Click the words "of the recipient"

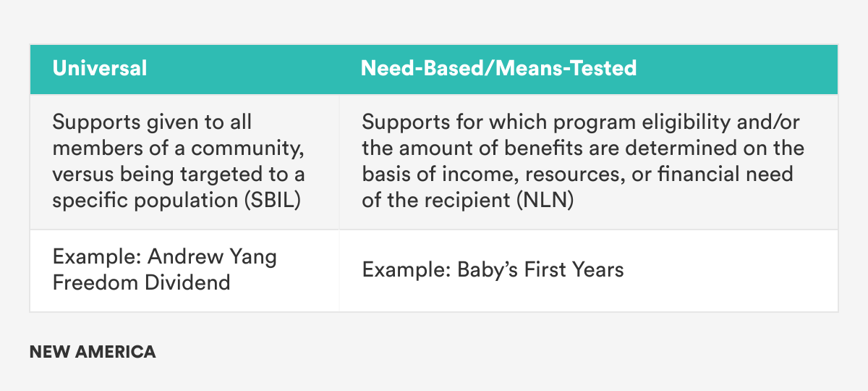click(x=434, y=199)
